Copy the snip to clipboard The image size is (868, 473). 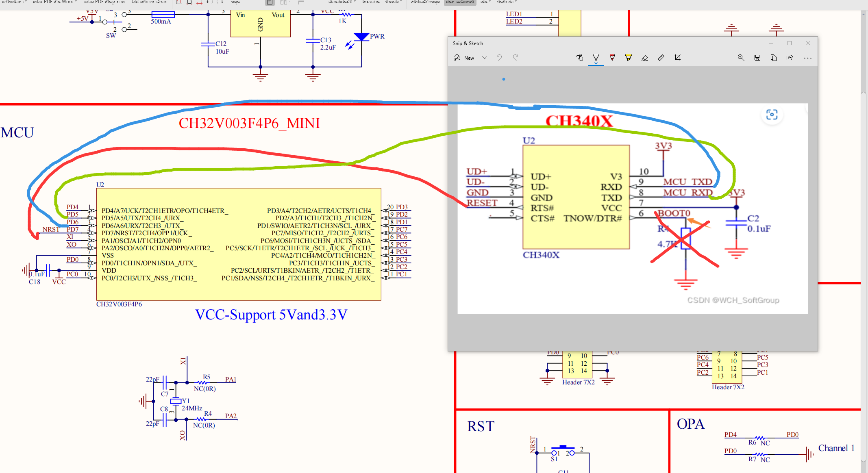(774, 58)
